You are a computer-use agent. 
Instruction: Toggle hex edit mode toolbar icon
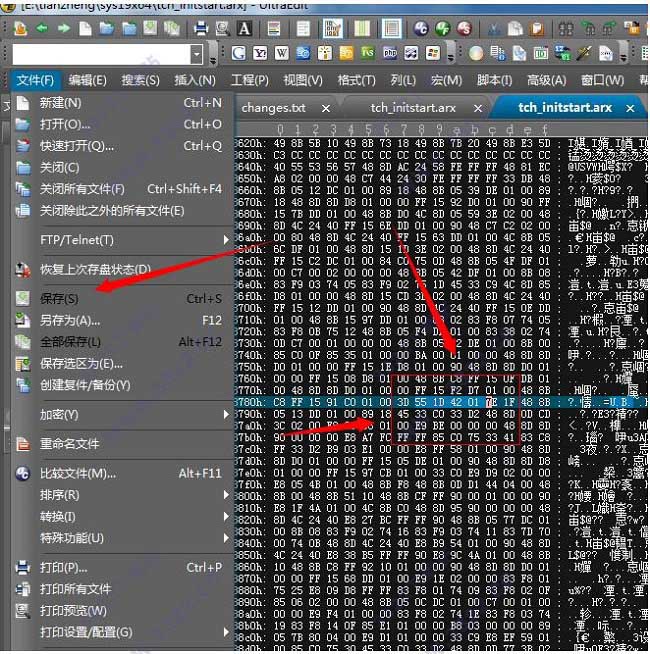tap(333, 28)
